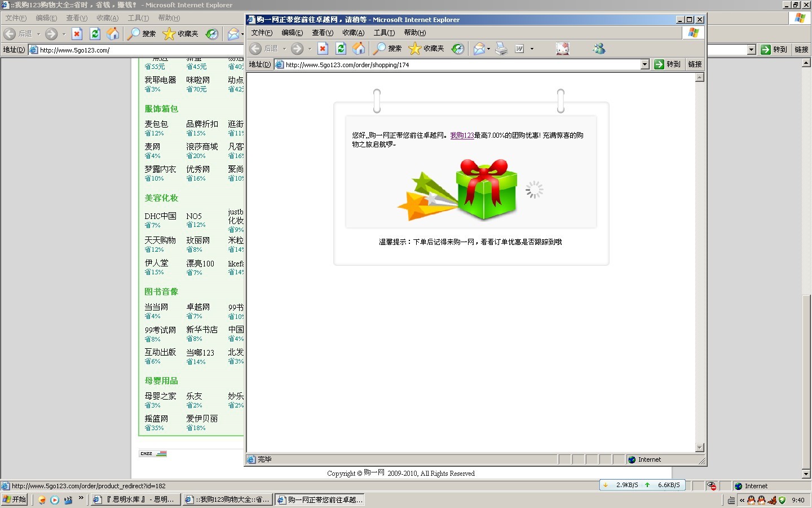Open the DHC中国 store link

(x=160, y=216)
